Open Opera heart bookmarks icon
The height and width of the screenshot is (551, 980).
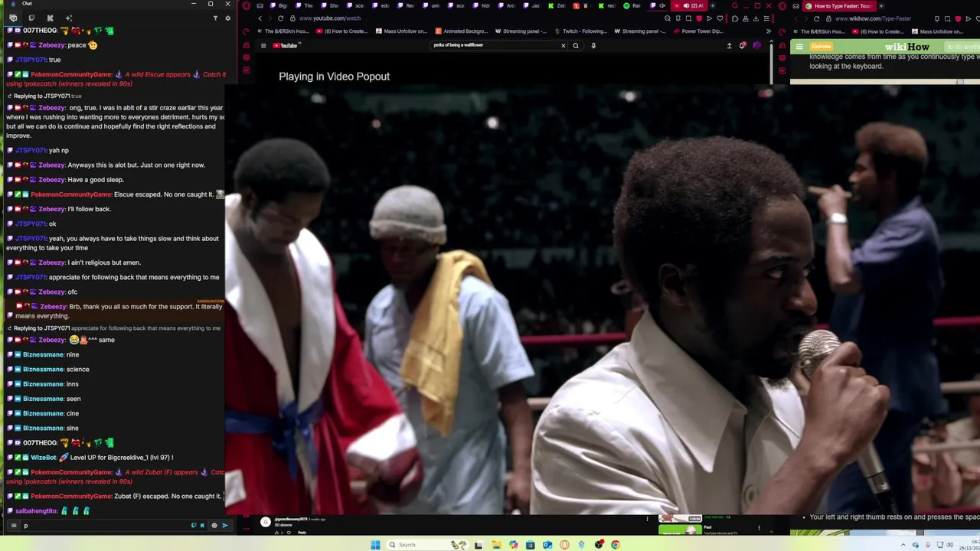coord(720,18)
